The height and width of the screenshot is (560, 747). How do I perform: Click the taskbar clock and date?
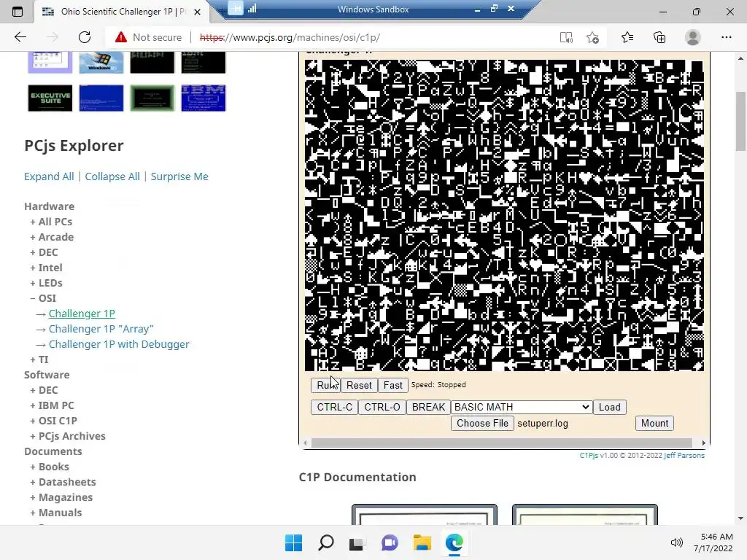713,542
